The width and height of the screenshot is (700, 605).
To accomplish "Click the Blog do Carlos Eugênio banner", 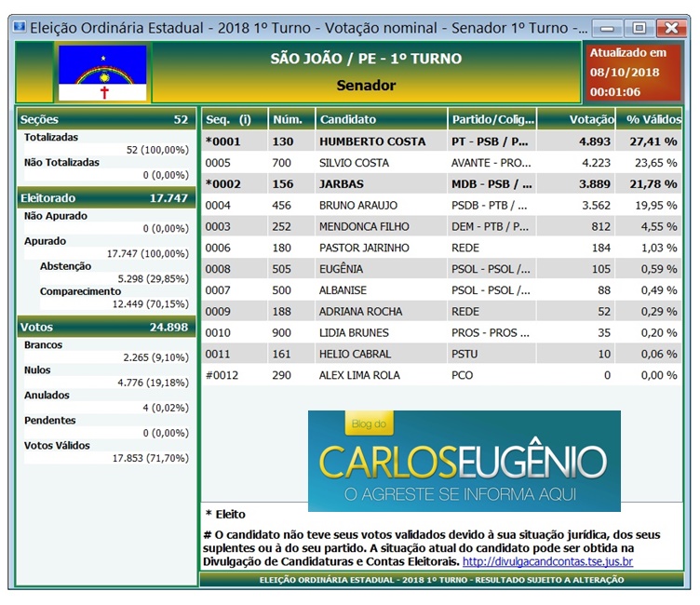I will tap(464, 461).
